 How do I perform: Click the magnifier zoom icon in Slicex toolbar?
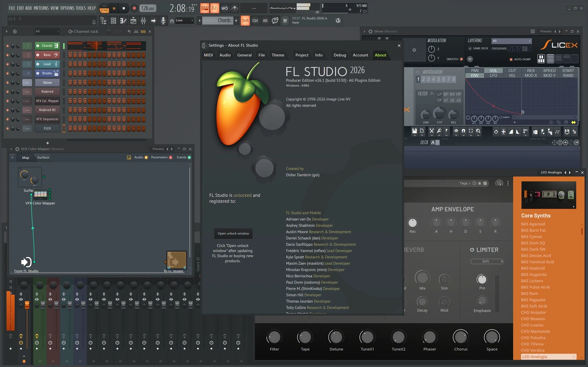pos(478,131)
